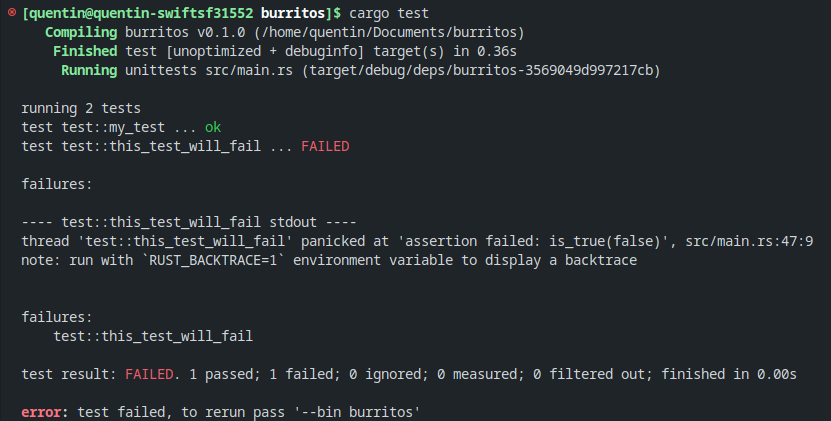Click the src/main.rs:47:9 location reference
831x421 pixels.
point(749,241)
